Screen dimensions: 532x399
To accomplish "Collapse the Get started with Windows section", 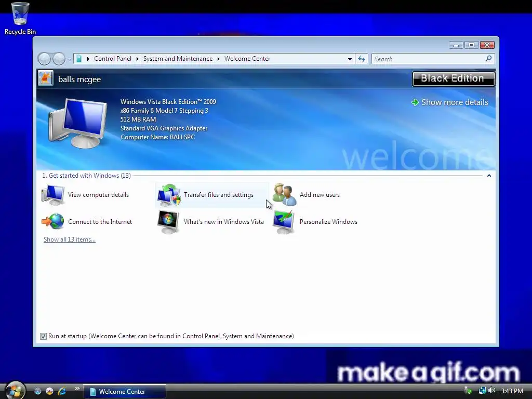I will pos(489,176).
